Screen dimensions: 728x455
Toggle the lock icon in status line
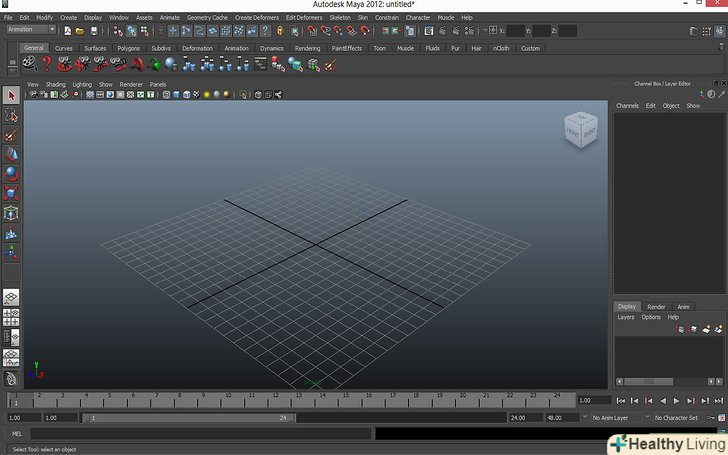(x=280, y=30)
